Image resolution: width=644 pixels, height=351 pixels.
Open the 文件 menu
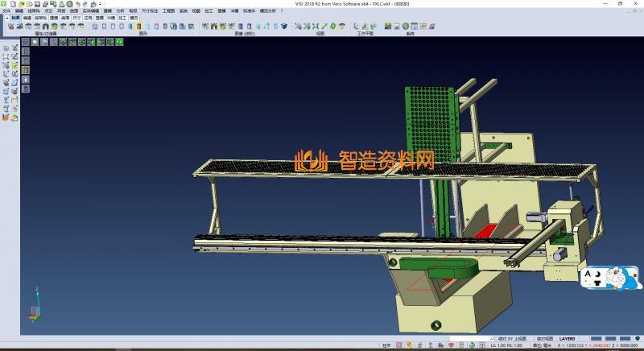click(6, 10)
